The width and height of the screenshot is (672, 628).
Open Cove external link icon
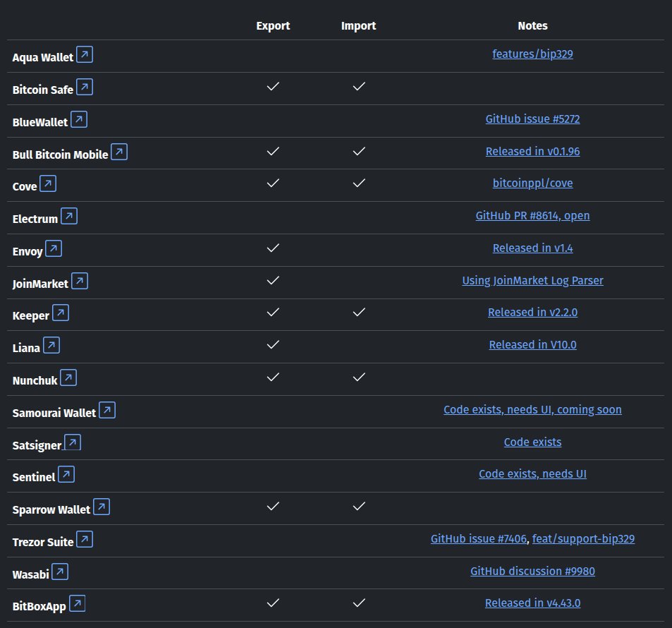coord(48,183)
